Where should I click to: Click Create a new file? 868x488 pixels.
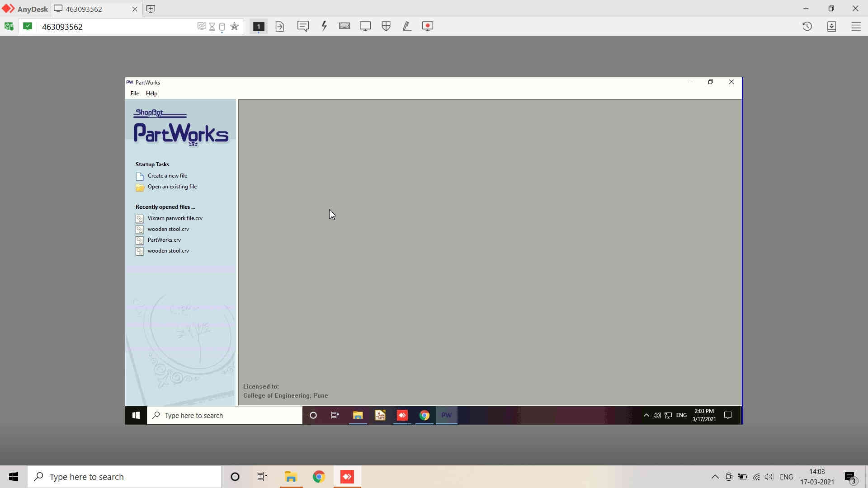click(x=167, y=176)
